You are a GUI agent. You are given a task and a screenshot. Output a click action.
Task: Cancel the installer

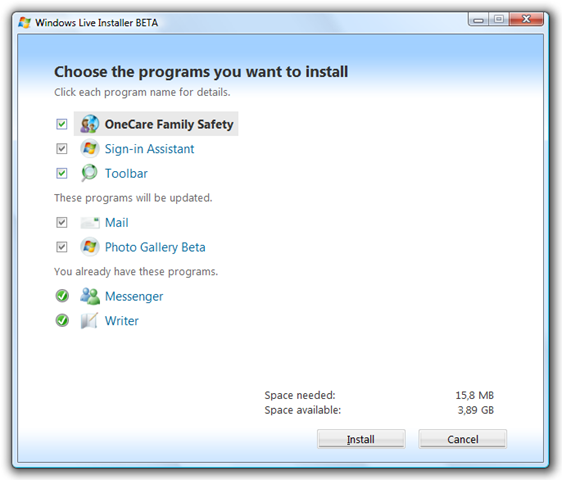click(462, 439)
